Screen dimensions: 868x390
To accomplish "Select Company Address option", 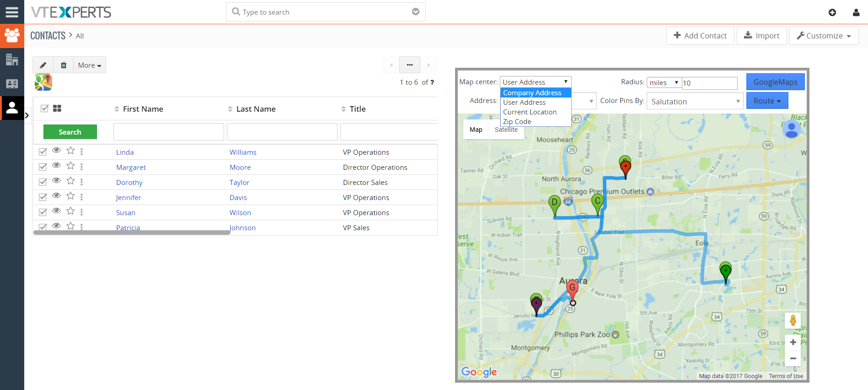I will point(536,93).
